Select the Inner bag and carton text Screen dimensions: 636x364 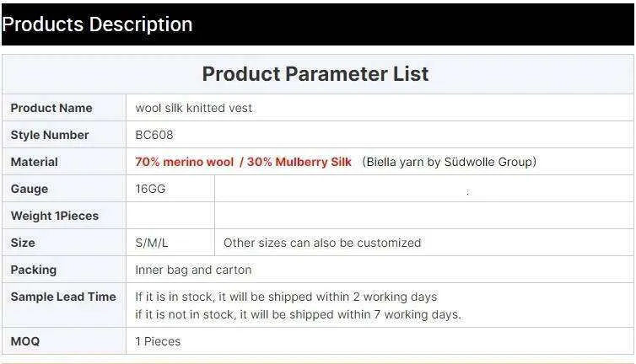point(193,270)
